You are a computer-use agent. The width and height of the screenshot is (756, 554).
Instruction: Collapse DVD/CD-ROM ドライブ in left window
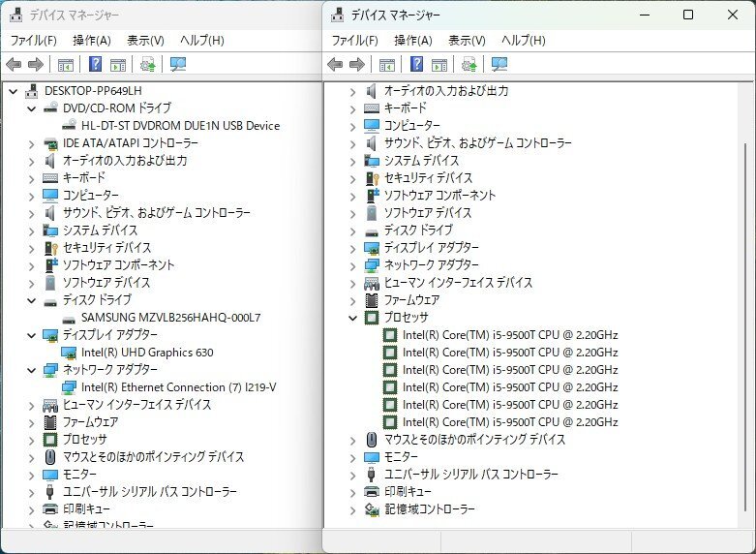tap(32, 108)
